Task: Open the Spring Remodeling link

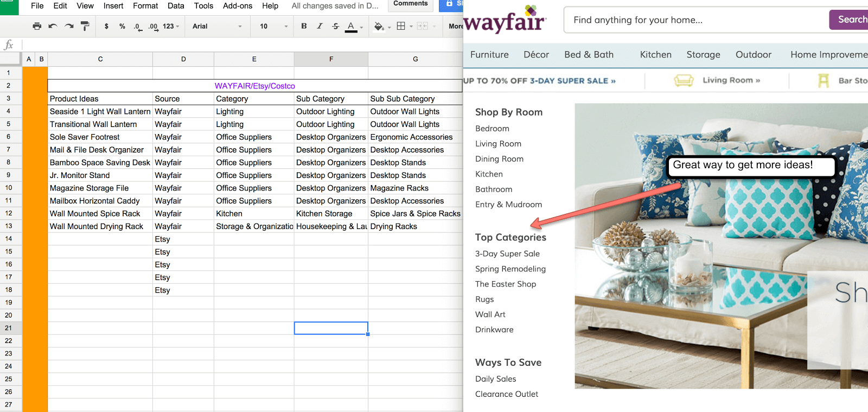Action: tap(510, 269)
